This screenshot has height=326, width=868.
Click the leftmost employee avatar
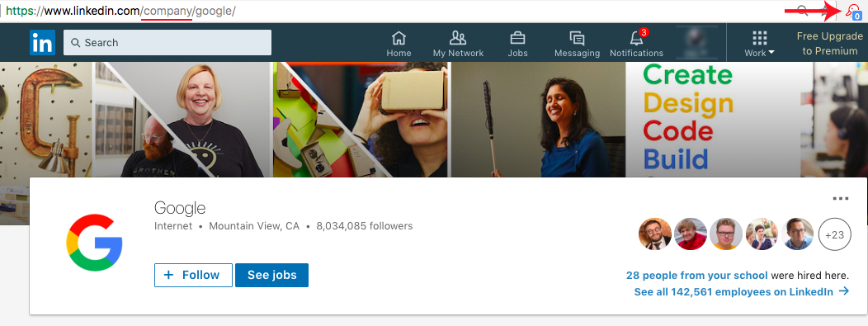655,234
